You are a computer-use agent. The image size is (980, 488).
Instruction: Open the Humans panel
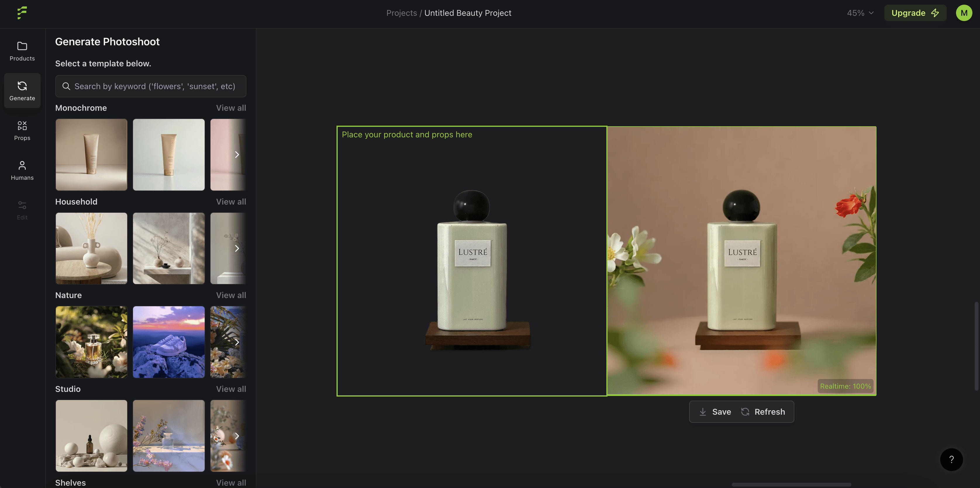pos(22,170)
